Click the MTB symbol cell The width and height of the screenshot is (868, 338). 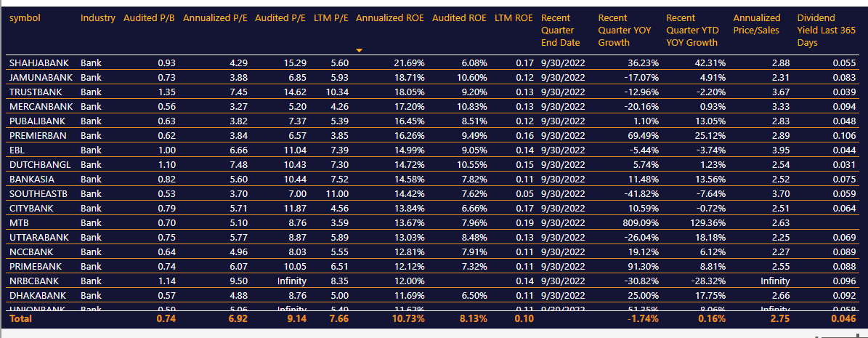[19, 222]
